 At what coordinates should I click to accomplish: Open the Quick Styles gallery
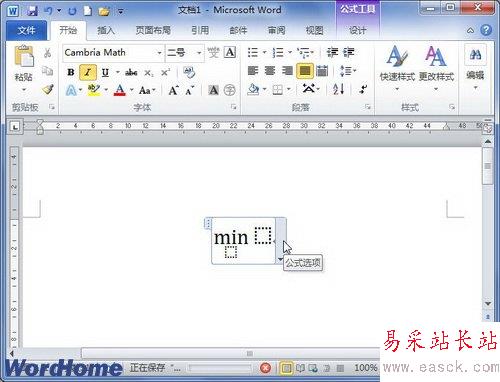397,68
